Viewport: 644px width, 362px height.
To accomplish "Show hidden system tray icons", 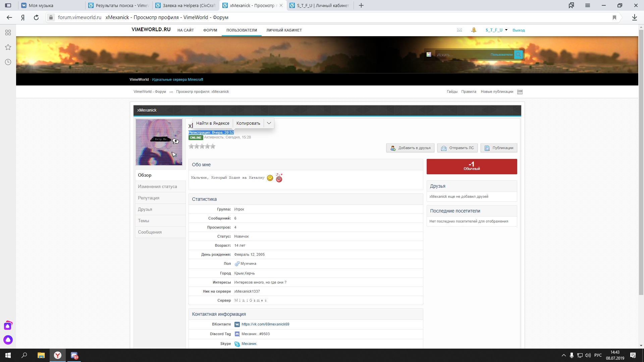I will [x=563, y=355].
